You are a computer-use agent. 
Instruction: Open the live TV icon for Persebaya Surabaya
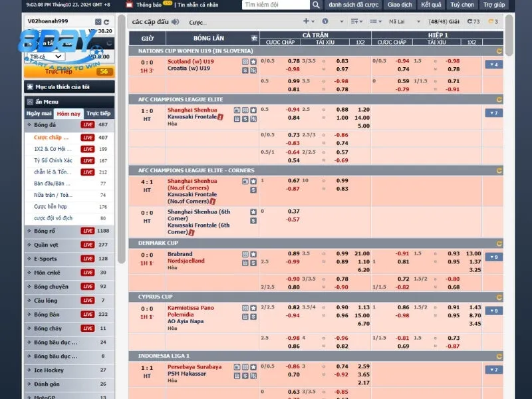pyautogui.click(x=237, y=367)
